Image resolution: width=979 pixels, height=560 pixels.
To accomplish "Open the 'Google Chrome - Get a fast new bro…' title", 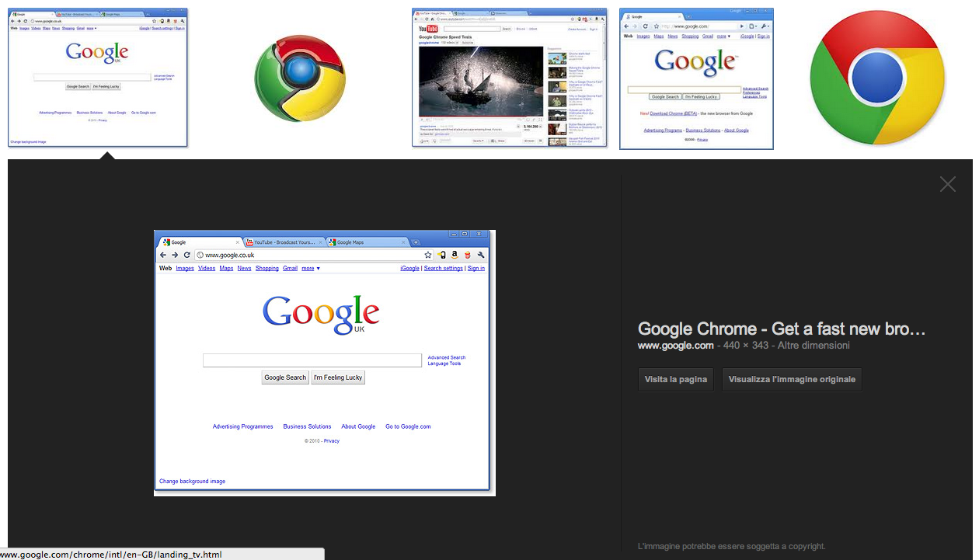I will tap(781, 329).
